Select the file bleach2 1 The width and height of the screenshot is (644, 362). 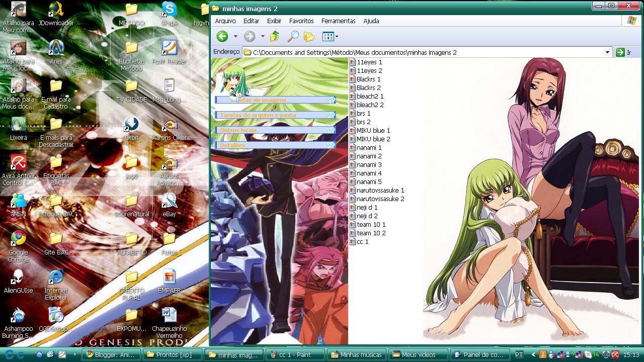pos(366,97)
